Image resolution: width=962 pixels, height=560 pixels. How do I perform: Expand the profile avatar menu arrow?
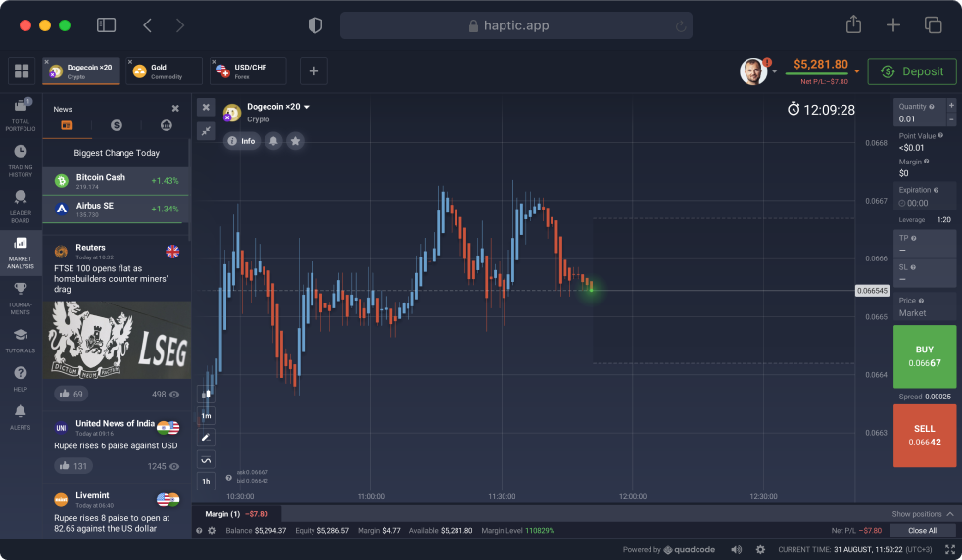(x=774, y=70)
